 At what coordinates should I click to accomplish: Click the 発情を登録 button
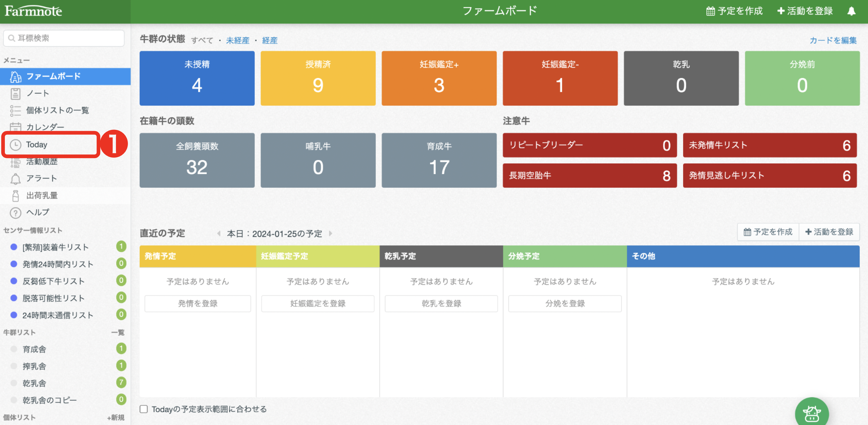point(198,304)
